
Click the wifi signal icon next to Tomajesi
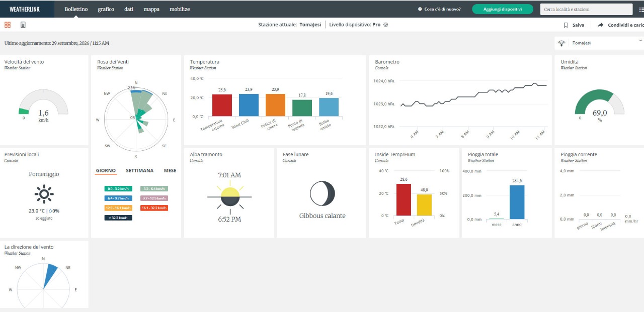(562, 43)
